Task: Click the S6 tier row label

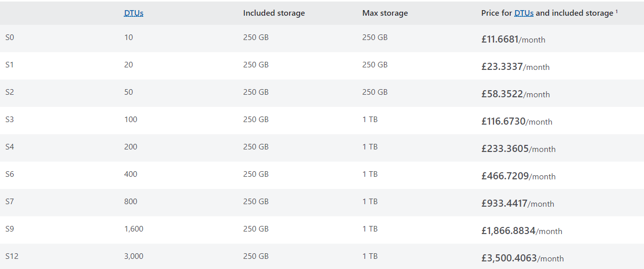Action: coord(10,174)
